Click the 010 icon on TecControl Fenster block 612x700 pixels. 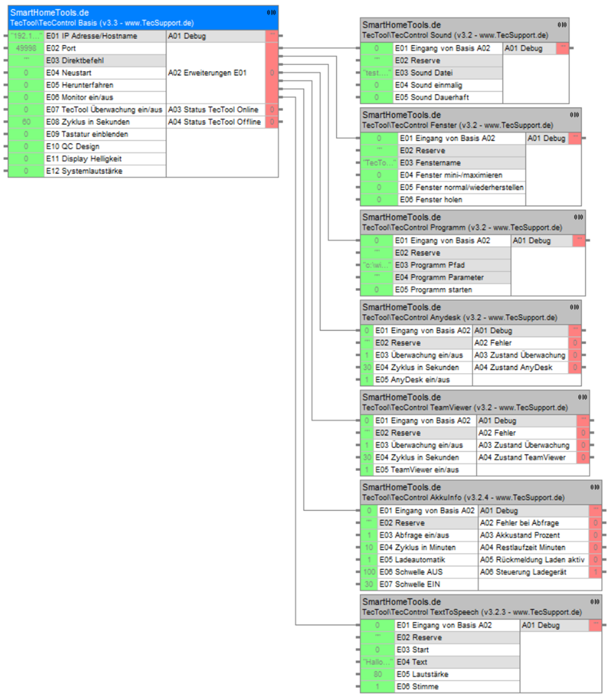575,115
